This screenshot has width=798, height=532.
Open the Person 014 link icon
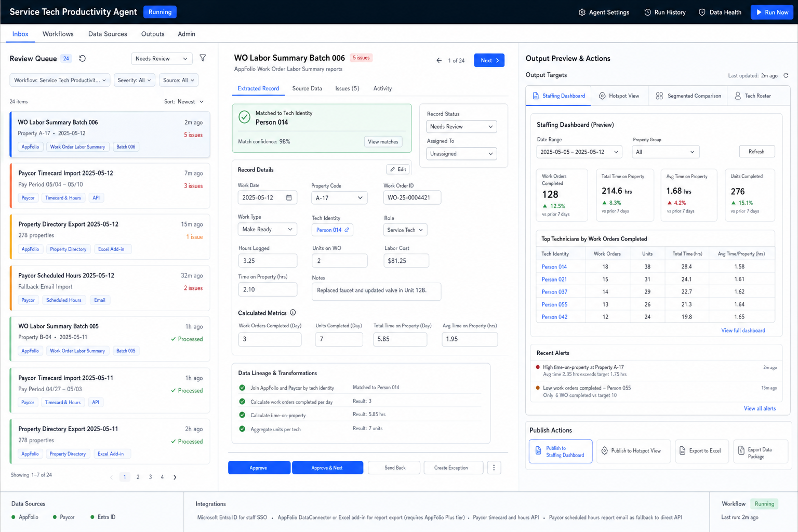347,230
